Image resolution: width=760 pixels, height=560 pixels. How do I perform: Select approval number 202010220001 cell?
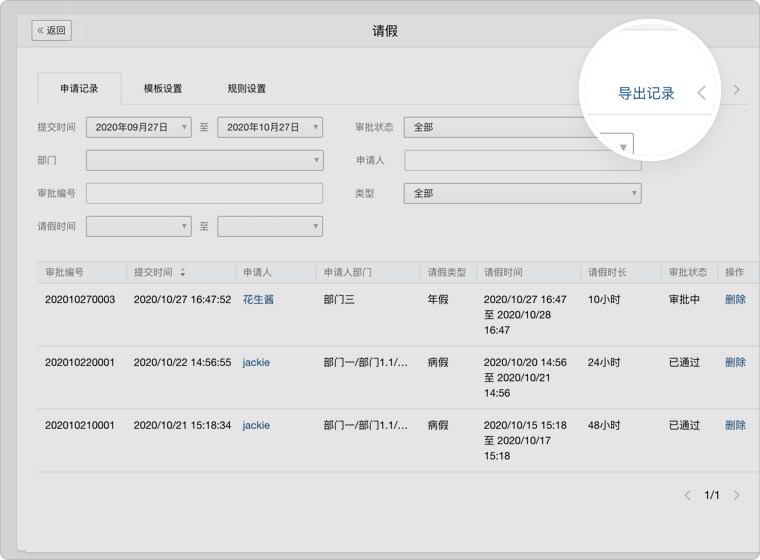pyautogui.click(x=80, y=362)
